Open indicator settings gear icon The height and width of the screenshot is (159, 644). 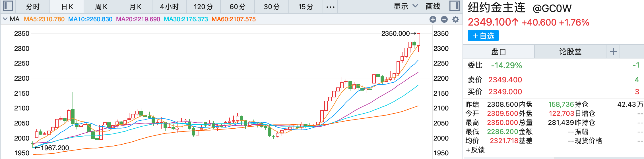click(456, 19)
